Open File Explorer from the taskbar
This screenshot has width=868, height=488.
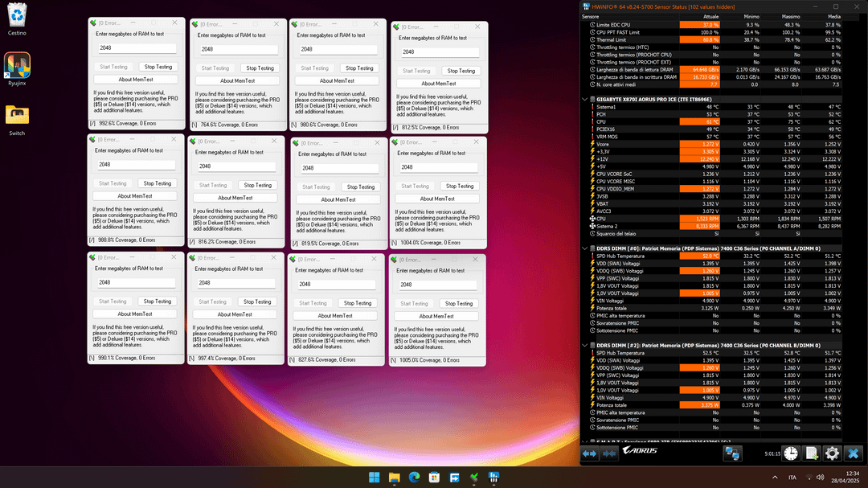click(x=394, y=478)
